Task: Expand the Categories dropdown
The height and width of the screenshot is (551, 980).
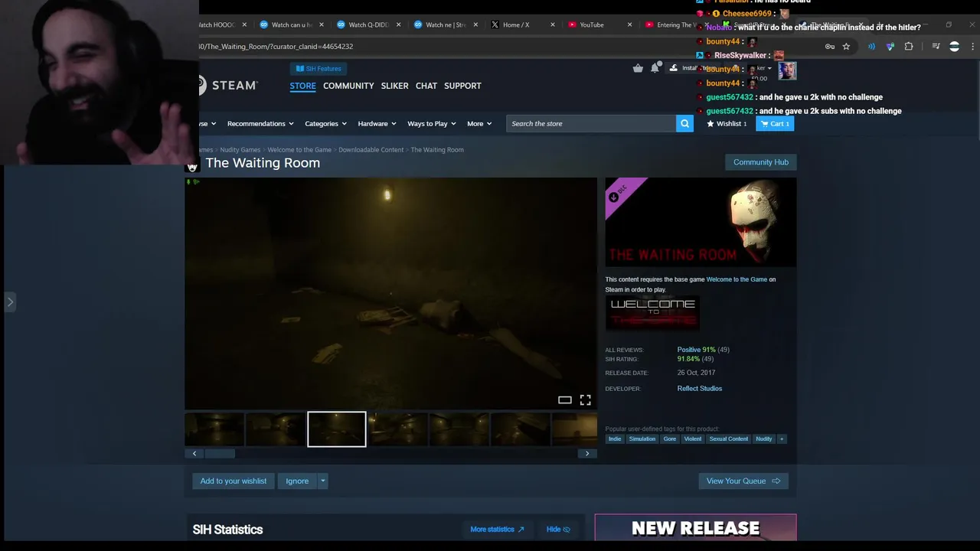Action: click(x=325, y=123)
